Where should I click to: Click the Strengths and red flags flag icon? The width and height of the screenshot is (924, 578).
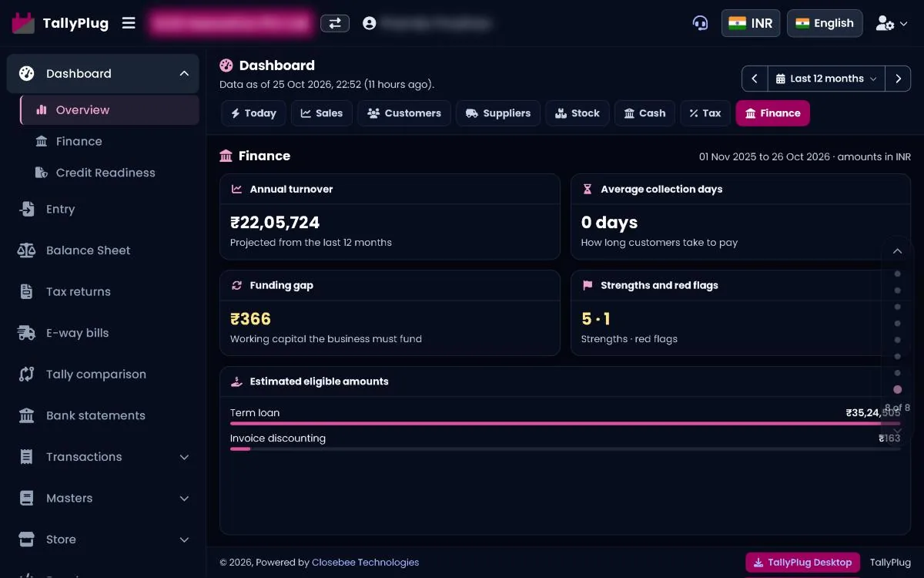click(x=588, y=285)
